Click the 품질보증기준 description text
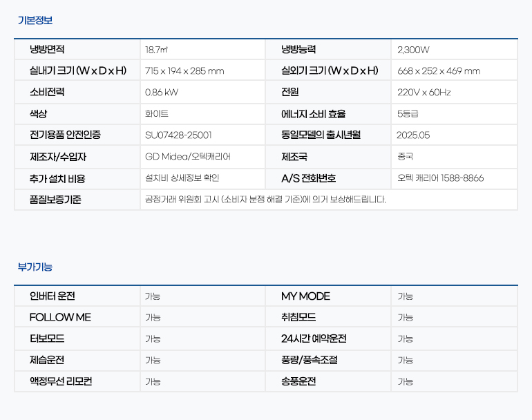Image resolution: width=532 pixels, height=420 pixels. tap(265, 200)
